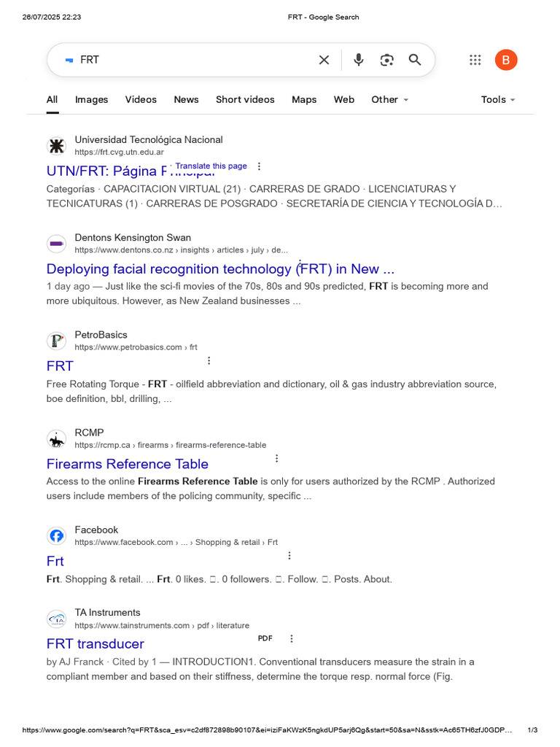Click the rcmp.ca firearms-reference-table URL
560x747 pixels.
[171, 445]
